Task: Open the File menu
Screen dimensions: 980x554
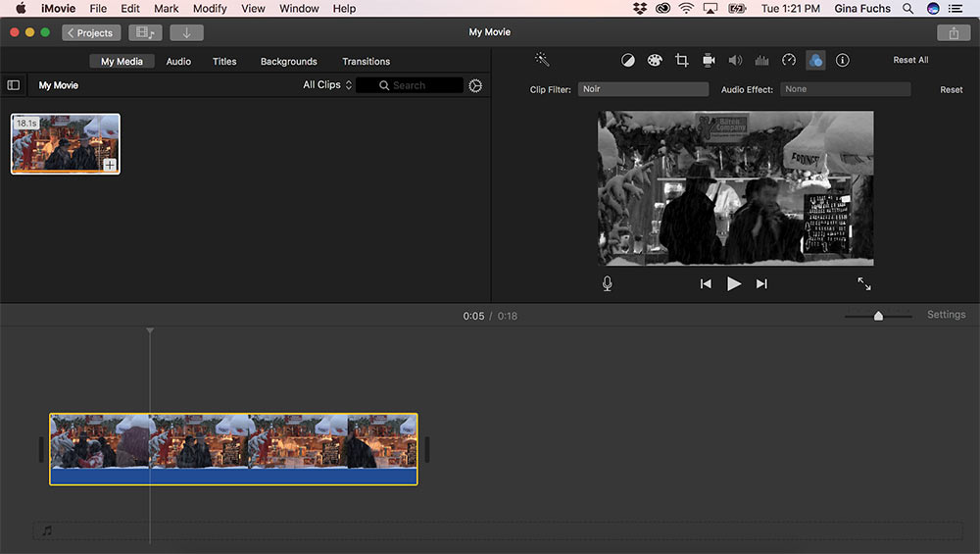Action: point(98,9)
